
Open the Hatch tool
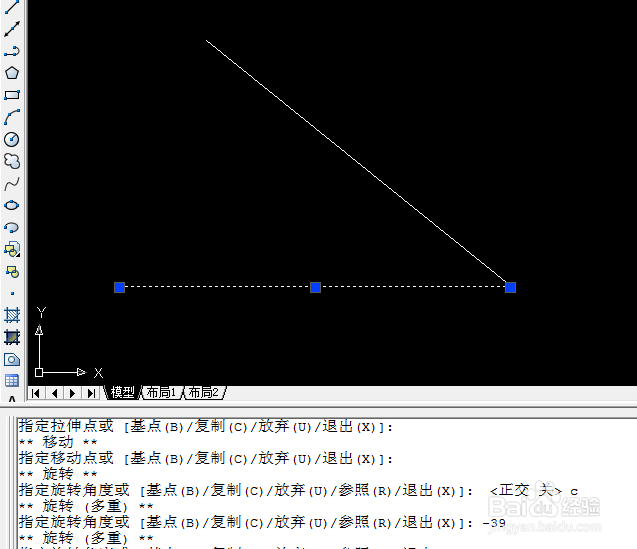click(x=12, y=315)
